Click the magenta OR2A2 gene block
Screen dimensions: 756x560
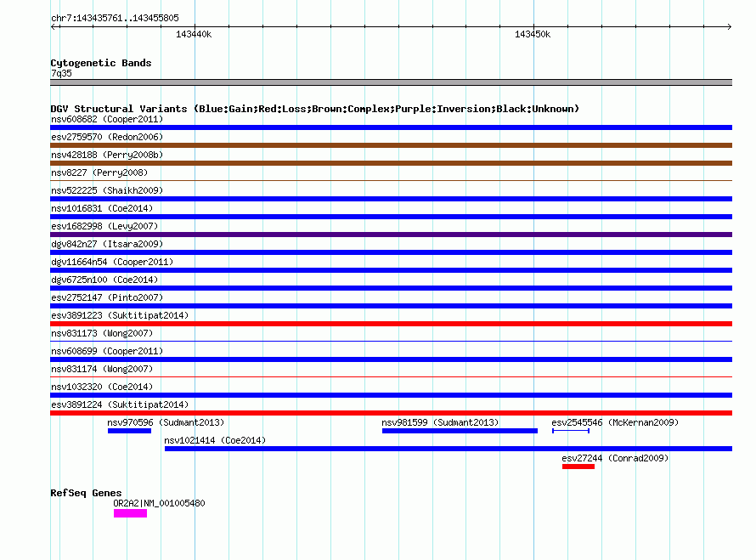pos(130,514)
